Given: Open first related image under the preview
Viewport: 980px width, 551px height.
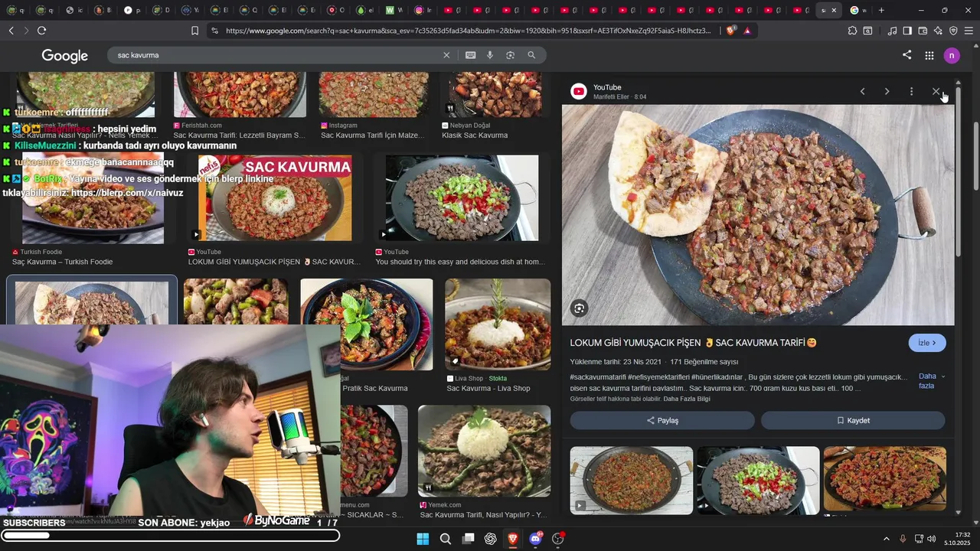Looking at the screenshot, I should click(x=632, y=481).
